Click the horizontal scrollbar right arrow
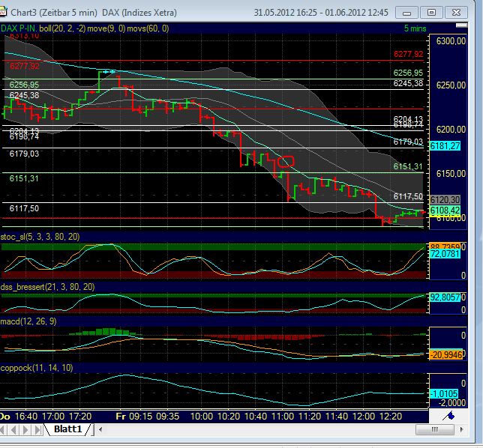The image size is (483, 448). click(461, 429)
